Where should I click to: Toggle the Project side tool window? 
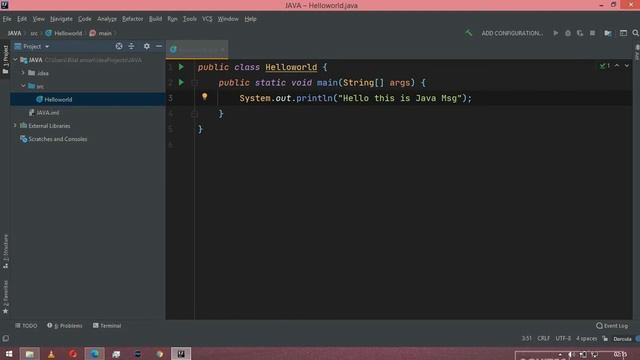pyautogui.click(x=5, y=60)
